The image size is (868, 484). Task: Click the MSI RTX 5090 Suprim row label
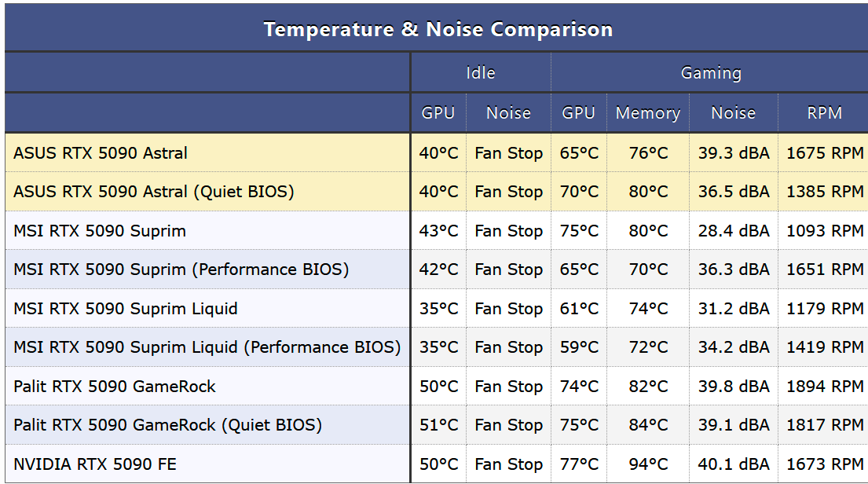100,231
